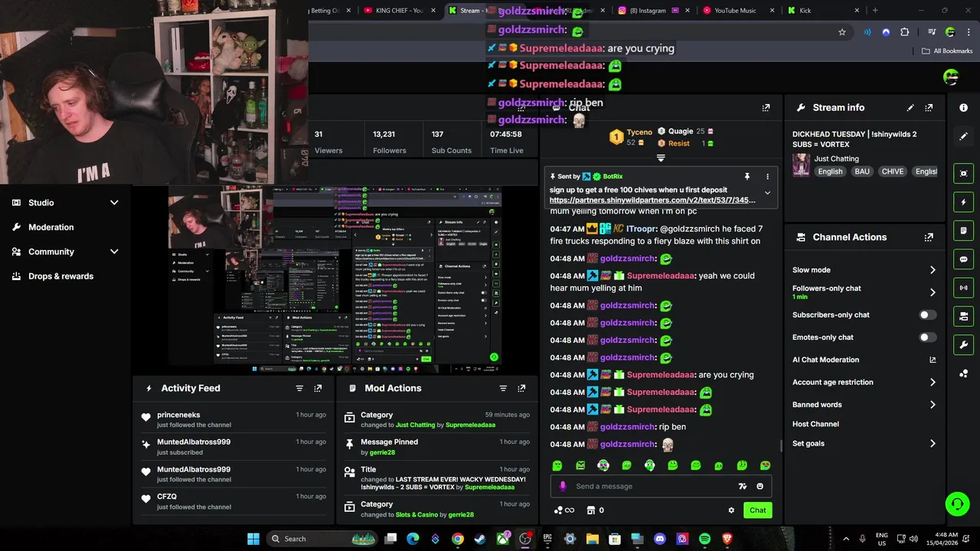Click the document note sidebar icon
The height and width of the screenshot is (551, 980).
click(x=963, y=230)
